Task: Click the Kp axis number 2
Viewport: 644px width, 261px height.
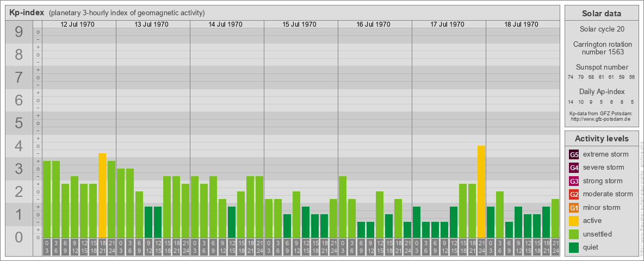Action: click(x=19, y=191)
